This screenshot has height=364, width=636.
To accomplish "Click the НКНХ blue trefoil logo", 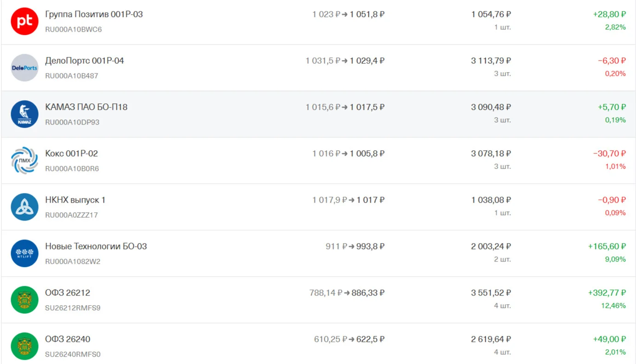I will 24,207.
